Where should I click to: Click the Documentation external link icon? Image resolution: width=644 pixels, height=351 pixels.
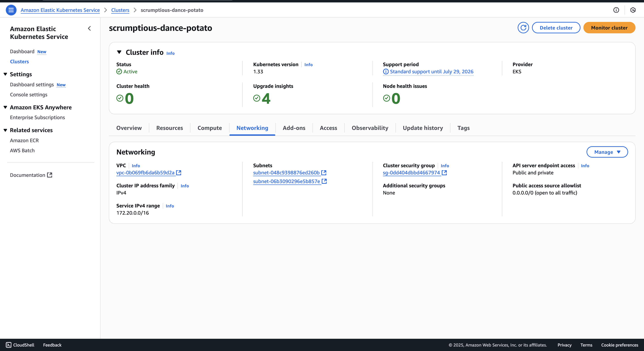tap(50, 175)
